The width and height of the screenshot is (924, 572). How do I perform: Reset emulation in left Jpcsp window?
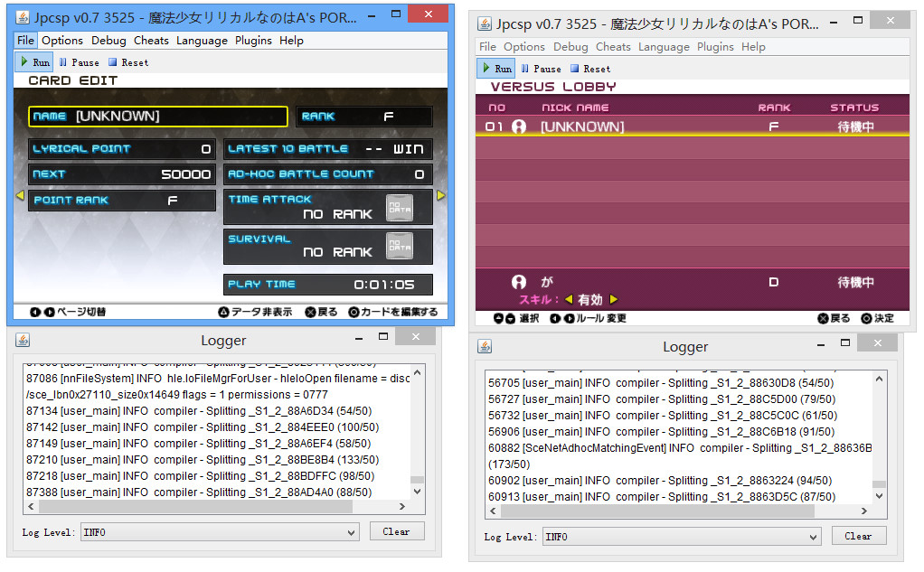pyautogui.click(x=128, y=62)
